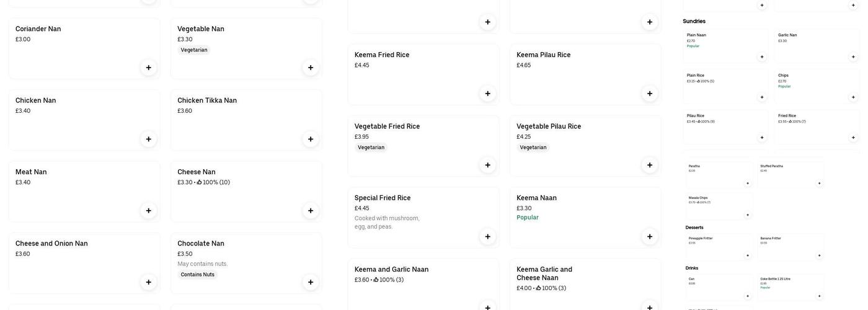Click plus button for Cheese Nan
The image size is (868, 310).
pyautogui.click(x=311, y=211)
